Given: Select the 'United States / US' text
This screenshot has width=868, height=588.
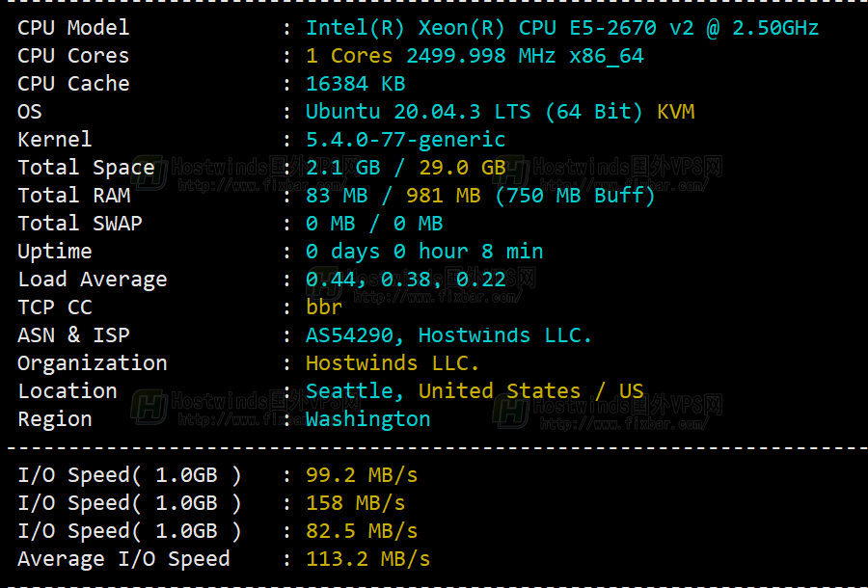Looking at the screenshot, I should tap(531, 391).
